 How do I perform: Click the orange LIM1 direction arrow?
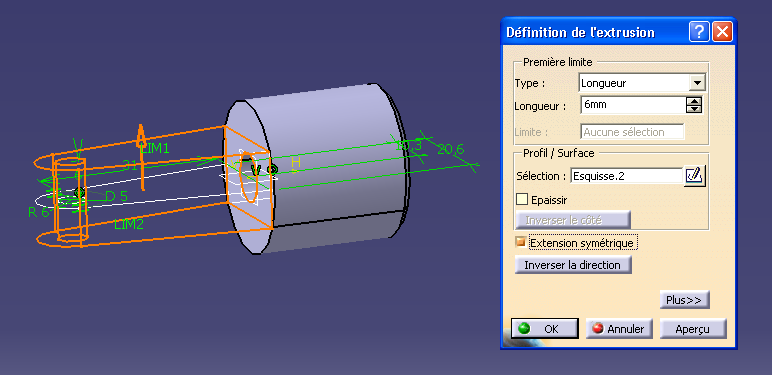click(141, 156)
